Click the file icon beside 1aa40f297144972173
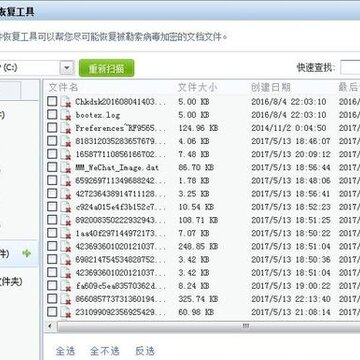The height and width of the screenshot is (360, 360). tap(66, 233)
